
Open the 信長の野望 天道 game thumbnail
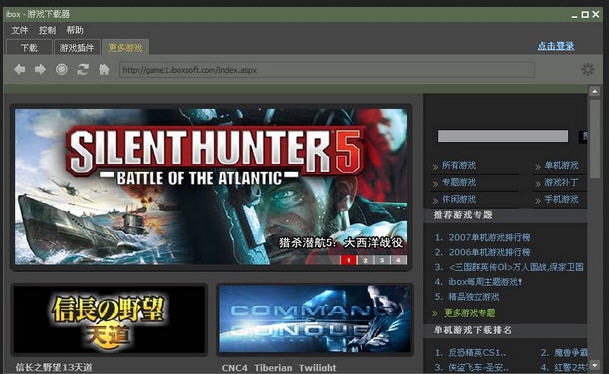(x=109, y=320)
